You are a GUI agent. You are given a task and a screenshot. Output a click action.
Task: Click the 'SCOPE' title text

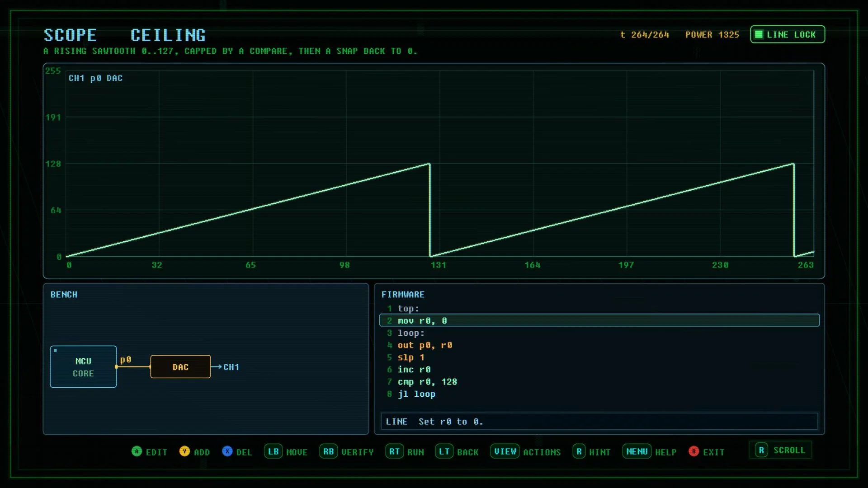coord(70,35)
